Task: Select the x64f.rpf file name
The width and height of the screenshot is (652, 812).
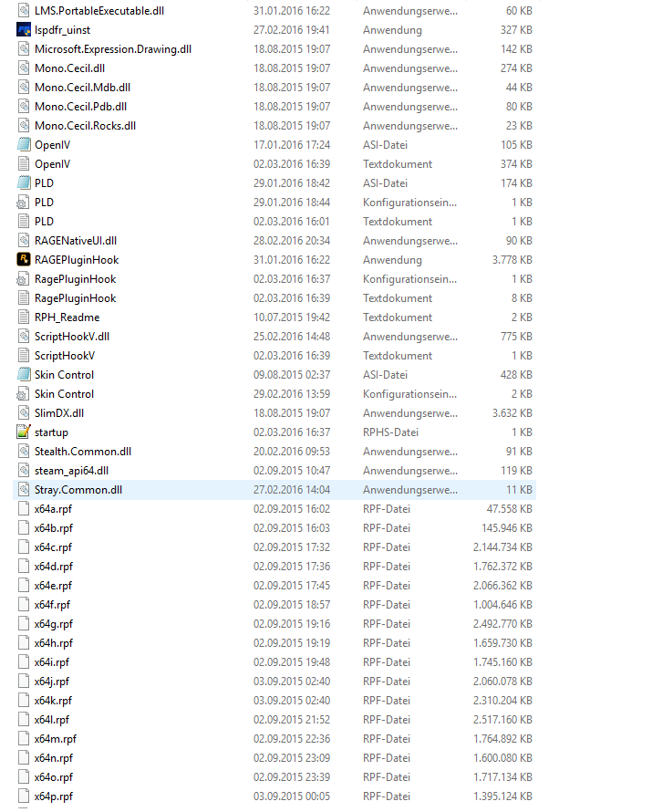Action: point(52,605)
